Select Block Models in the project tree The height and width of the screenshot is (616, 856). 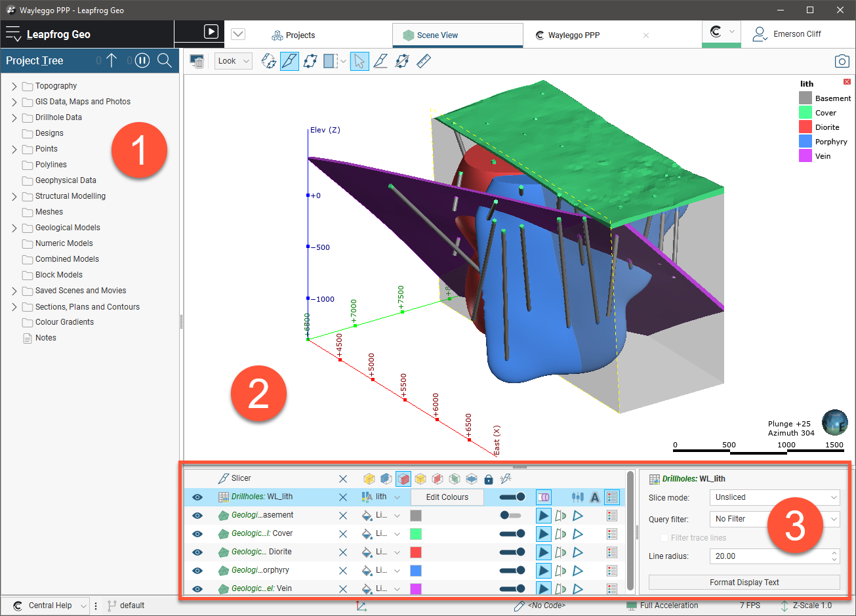[59, 275]
